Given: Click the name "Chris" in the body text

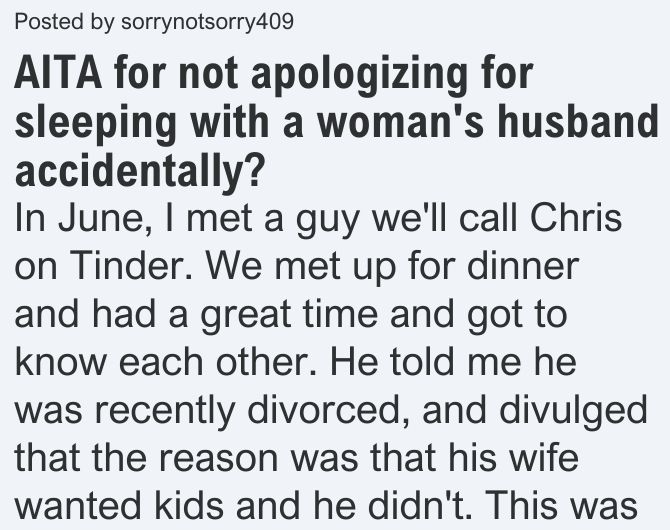Looking at the screenshot, I should [576, 217].
